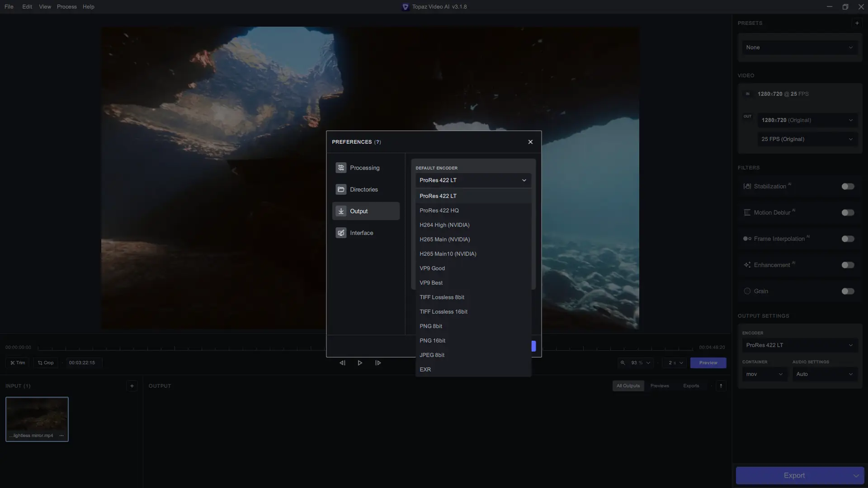The width and height of the screenshot is (868, 488).
Task: Open the Process menu
Action: 66,7
